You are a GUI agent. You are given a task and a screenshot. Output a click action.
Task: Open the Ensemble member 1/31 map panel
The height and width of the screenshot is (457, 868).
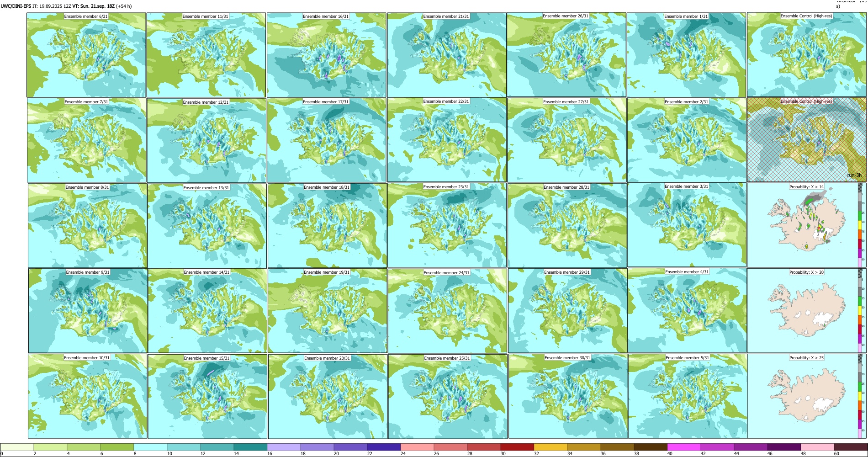click(x=686, y=55)
